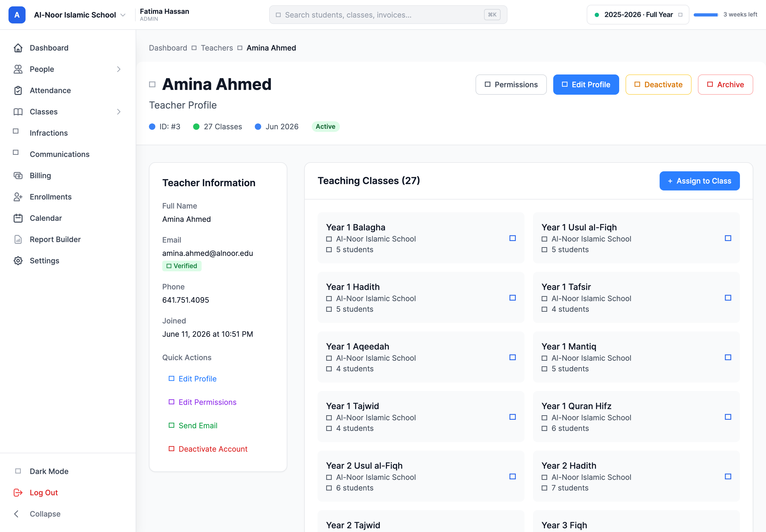
Task: Open Report Builder menu item
Action: (x=68, y=240)
